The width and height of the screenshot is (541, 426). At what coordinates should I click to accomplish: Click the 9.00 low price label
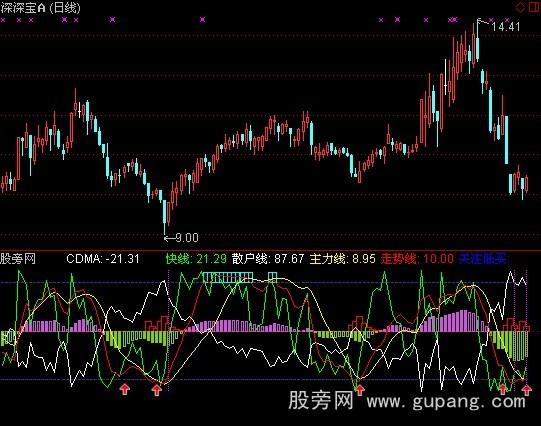pyautogui.click(x=187, y=238)
